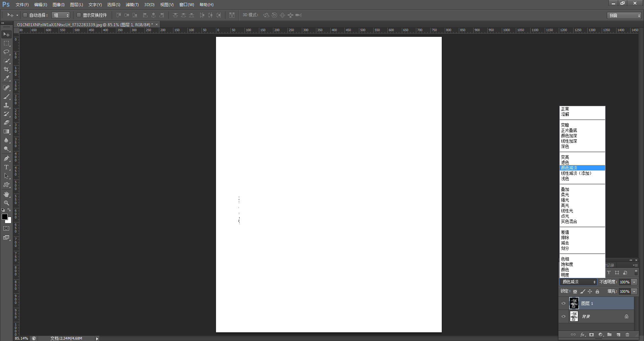644x341 pixels.
Task: Create new group folder icon
Action: (x=609, y=335)
